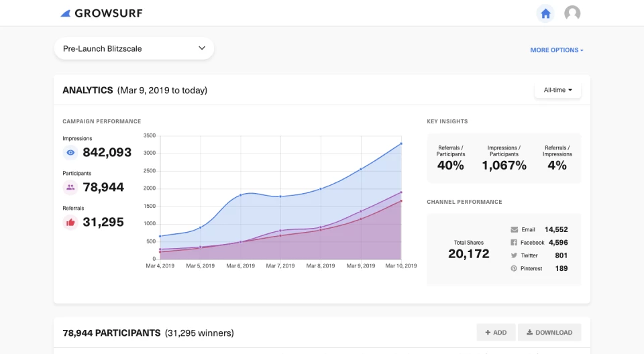Click the Impressions / Participants 1,067% insight

pos(504,165)
